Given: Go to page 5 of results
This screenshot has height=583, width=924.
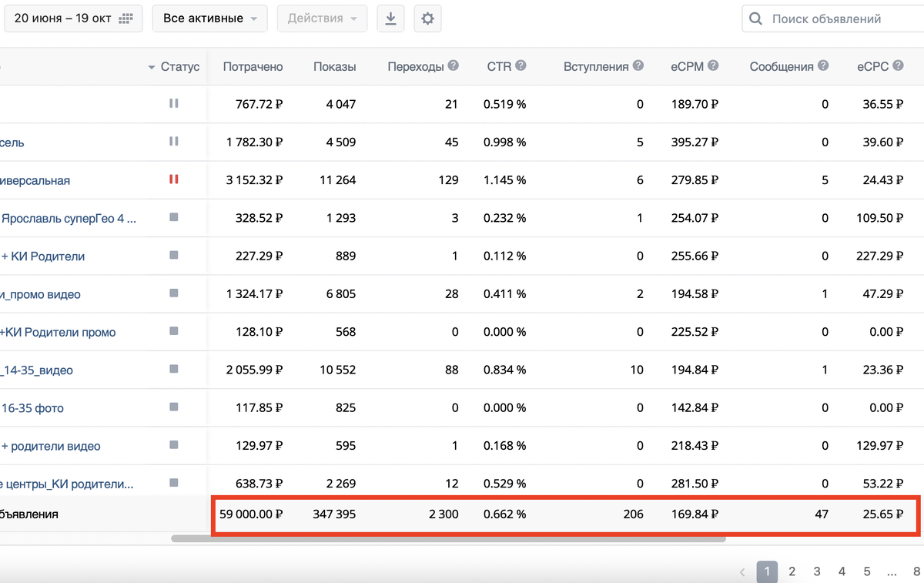Looking at the screenshot, I should click(x=866, y=571).
